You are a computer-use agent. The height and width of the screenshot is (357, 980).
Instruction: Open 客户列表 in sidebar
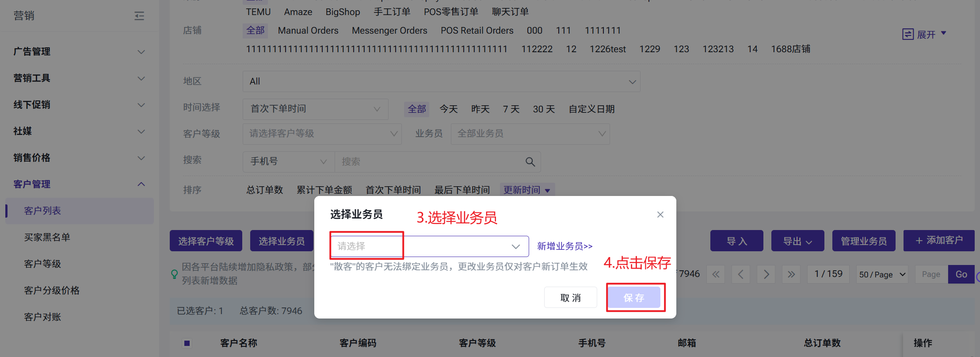(80, 211)
